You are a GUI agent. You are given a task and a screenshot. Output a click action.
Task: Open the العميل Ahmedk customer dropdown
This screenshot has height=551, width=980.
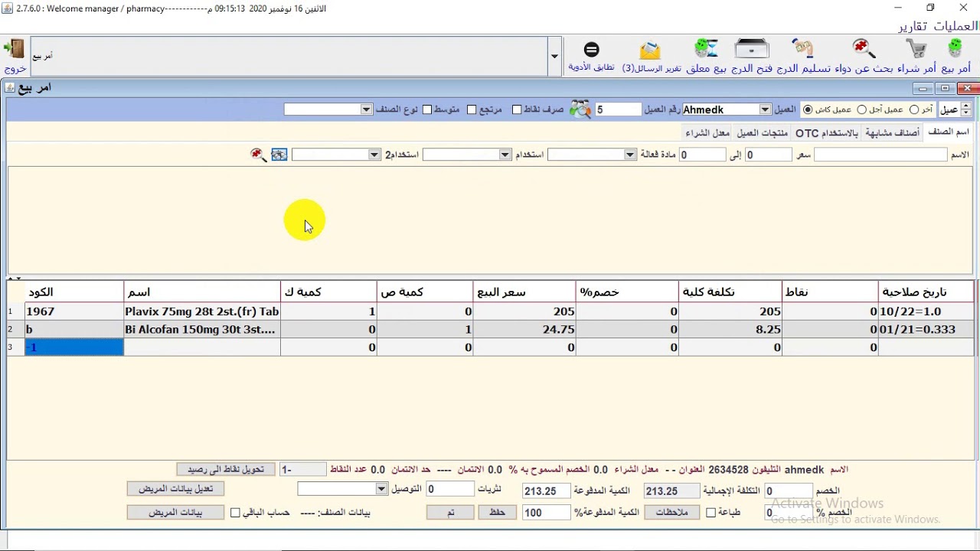tap(765, 109)
